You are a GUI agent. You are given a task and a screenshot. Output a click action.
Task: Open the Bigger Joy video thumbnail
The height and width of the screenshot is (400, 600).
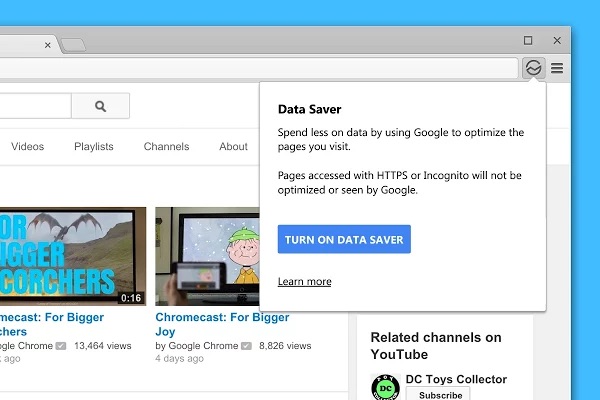click(207, 256)
